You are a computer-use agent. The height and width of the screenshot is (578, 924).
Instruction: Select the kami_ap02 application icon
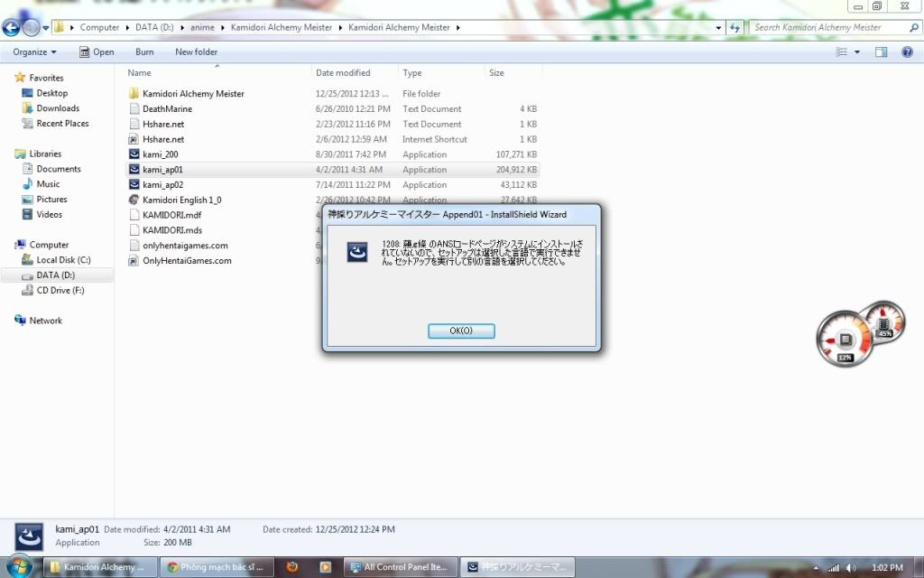134,185
